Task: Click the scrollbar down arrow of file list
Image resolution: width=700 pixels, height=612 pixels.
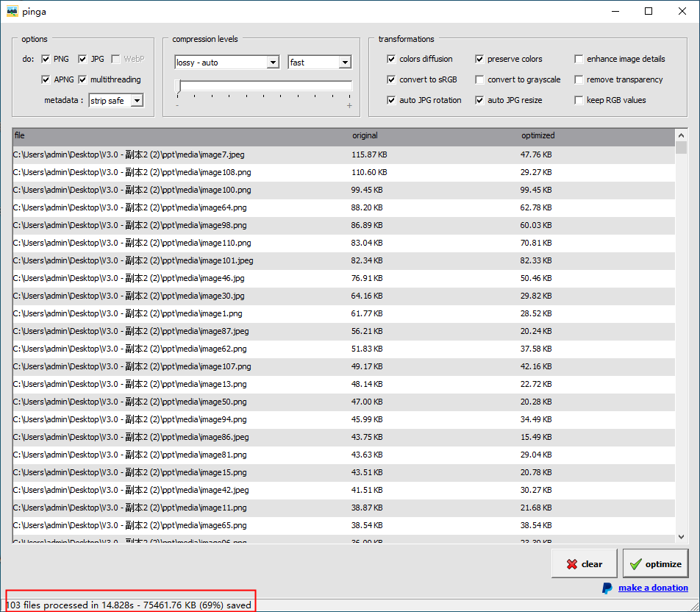Action: [681, 537]
